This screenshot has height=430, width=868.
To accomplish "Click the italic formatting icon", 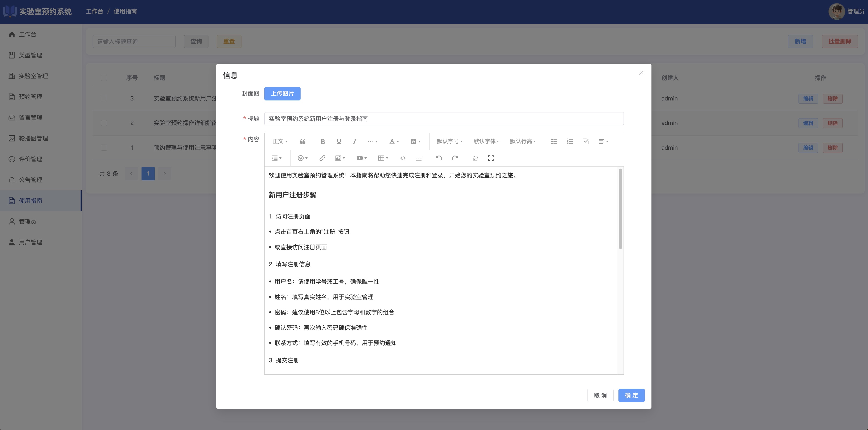I will tap(355, 142).
